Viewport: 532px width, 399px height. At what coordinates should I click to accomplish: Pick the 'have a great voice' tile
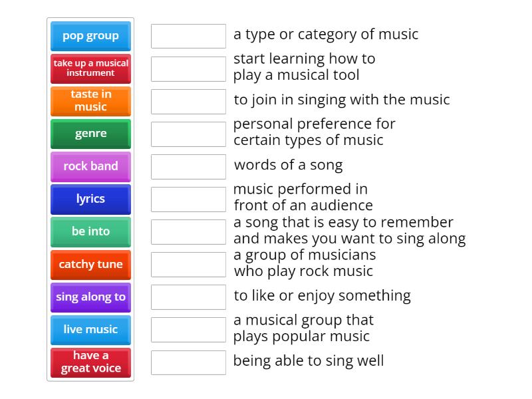pyautogui.click(x=90, y=363)
